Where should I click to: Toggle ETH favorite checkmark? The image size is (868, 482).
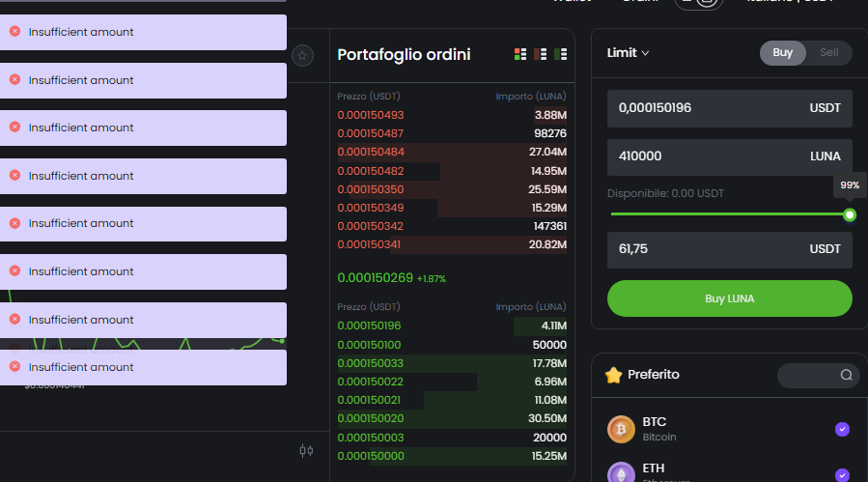coord(842,475)
